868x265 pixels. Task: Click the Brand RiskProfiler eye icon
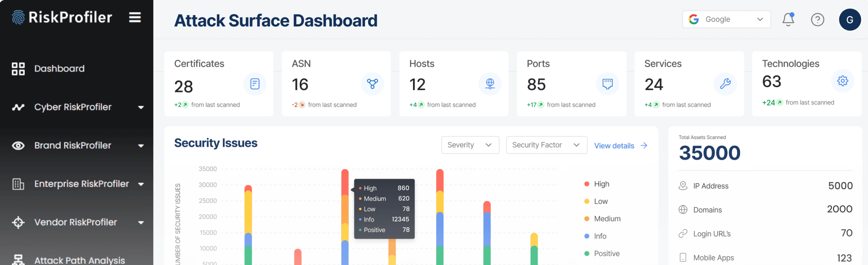coord(18,146)
